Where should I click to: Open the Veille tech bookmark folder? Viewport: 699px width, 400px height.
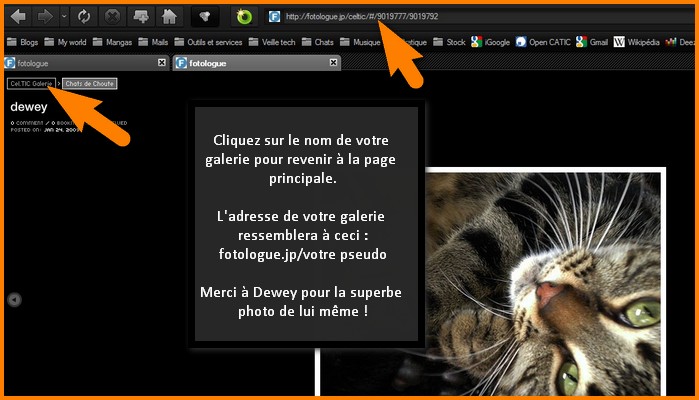(272, 42)
